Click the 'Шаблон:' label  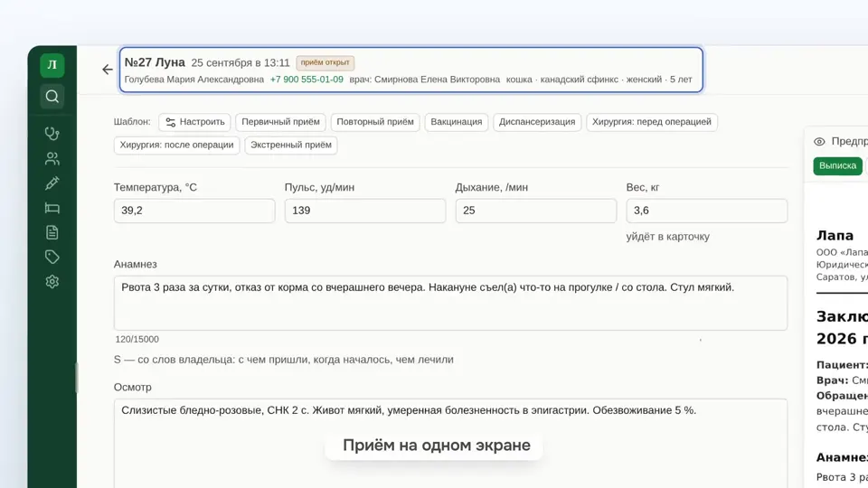point(132,122)
